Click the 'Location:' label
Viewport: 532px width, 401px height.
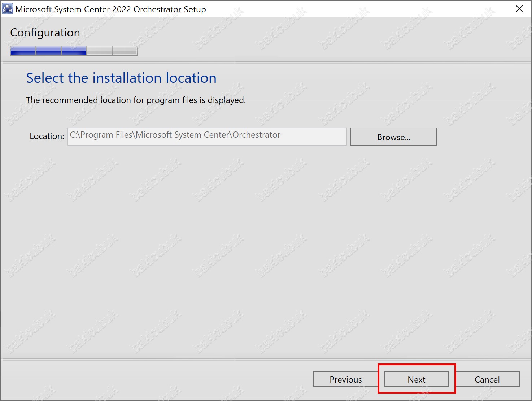tap(47, 136)
